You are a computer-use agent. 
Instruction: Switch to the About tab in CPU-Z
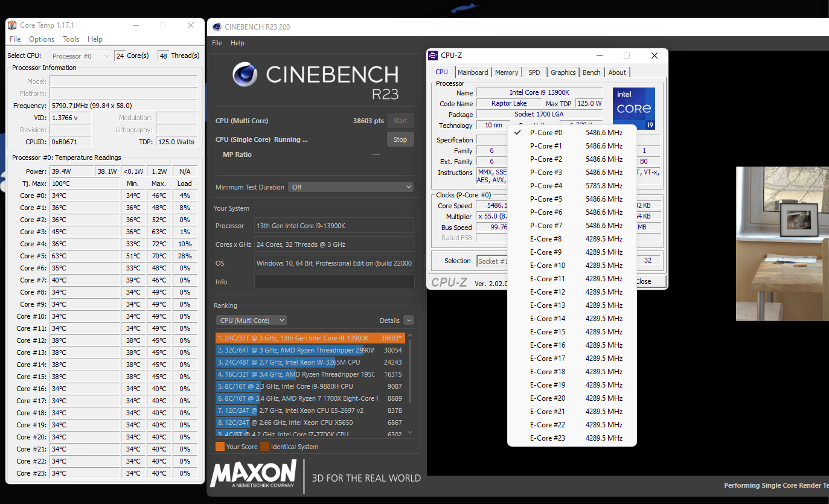(617, 72)
